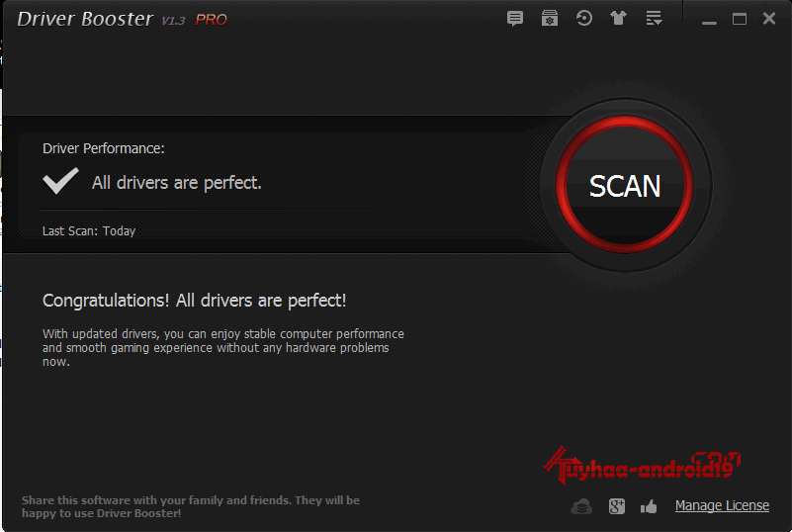Click the 'Share this software' message text
Viewport: 792px width, 532px height.
(x=191, y=506)
